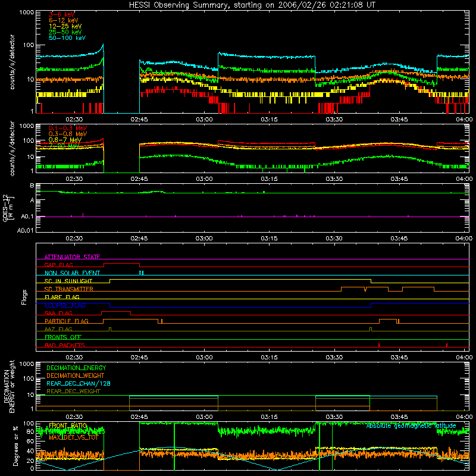
Task: Click the DECIMATION_ENERGY legend label
Action: coord(76,368)
